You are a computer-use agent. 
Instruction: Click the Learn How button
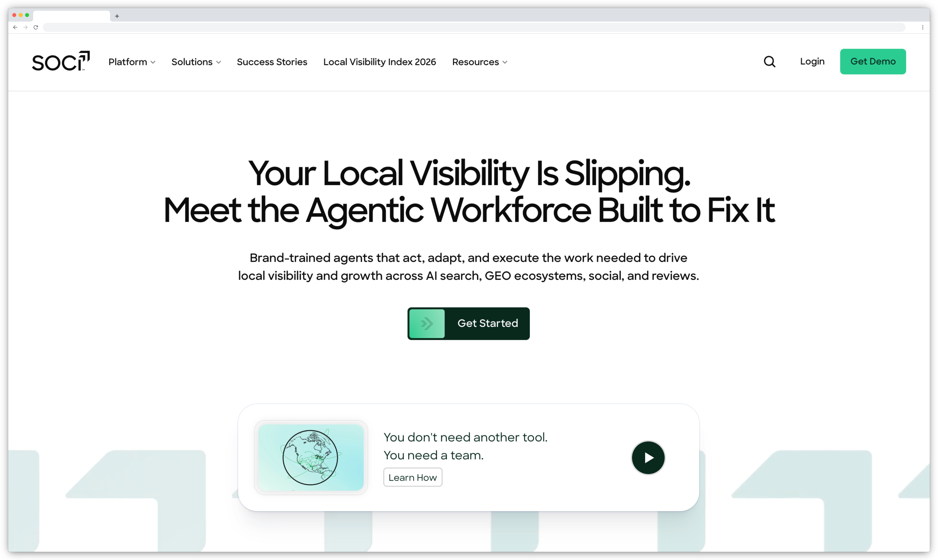tap(413, 477)
